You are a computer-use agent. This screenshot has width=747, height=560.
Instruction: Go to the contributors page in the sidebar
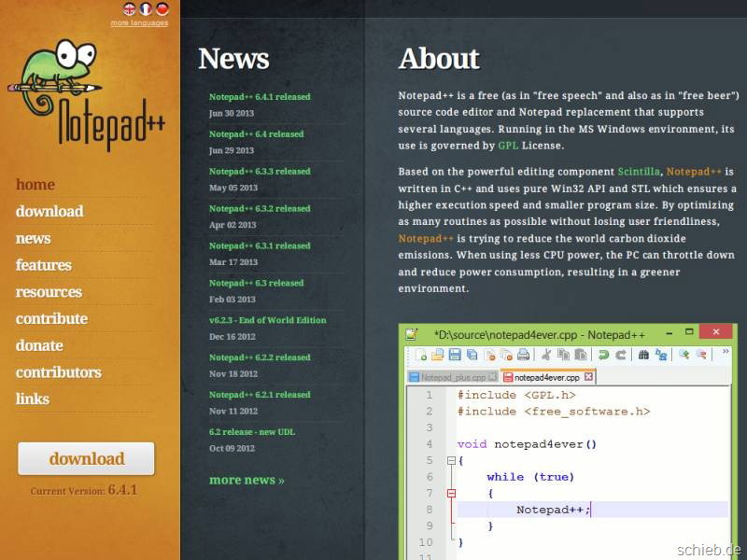58,372
